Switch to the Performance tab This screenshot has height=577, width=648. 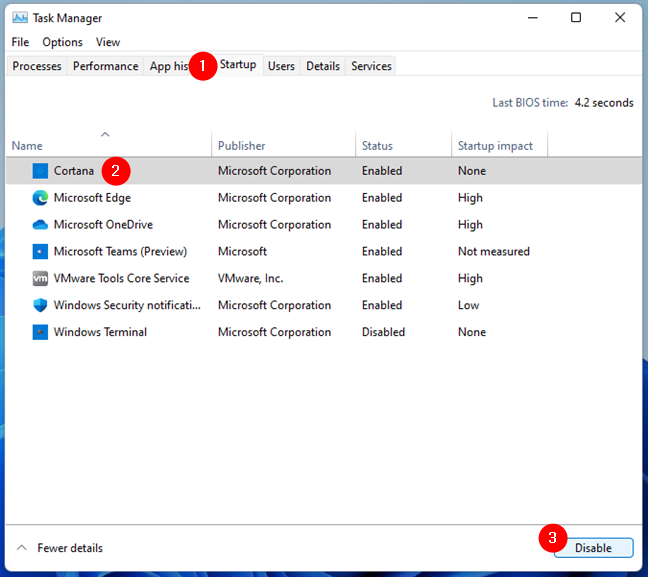click(105, 66)
